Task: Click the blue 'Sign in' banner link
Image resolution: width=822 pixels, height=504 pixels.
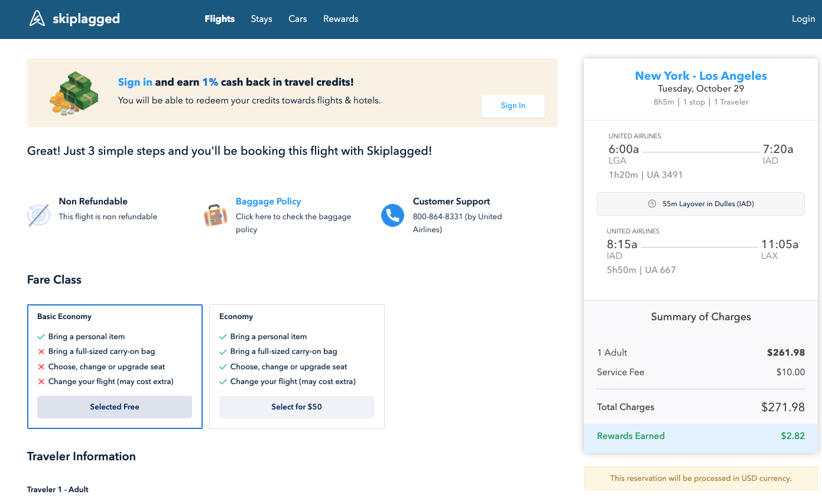Action: [135, 82]
